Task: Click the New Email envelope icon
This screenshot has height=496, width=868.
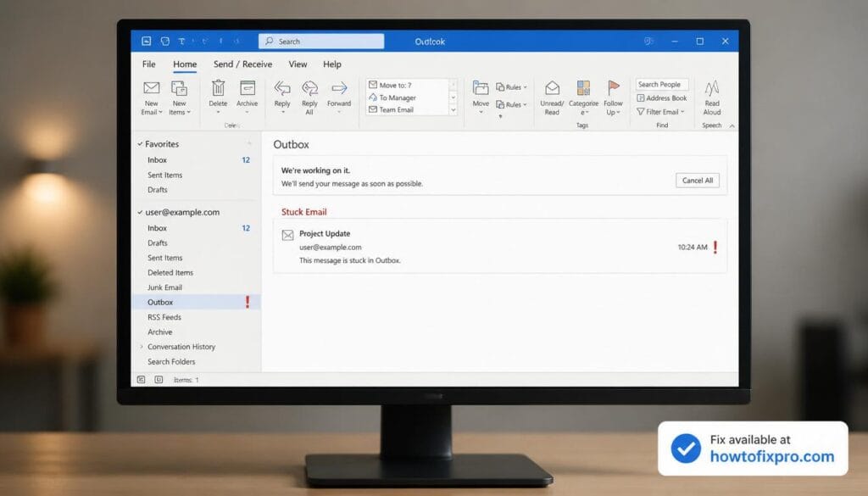Action: (x=151, y=88)
